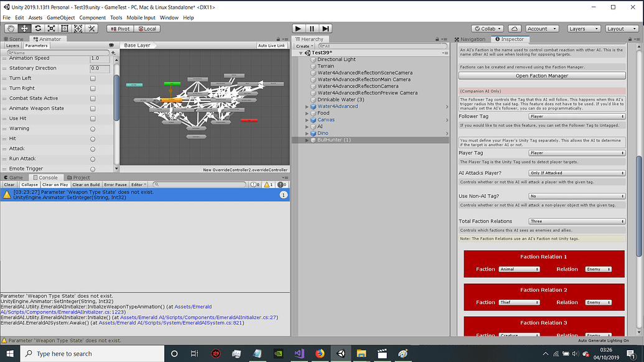The width and height of the screenshot is (644, 362).
Task: Switch to the Project tab
Action: [x=78, y=178]
